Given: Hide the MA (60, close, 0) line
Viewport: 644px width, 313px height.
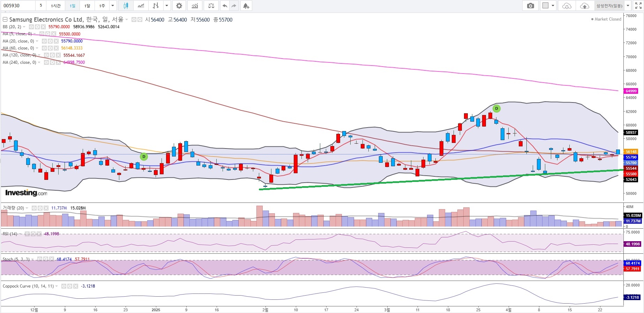Looking at the screenshot, I should (x=44, y=48).
